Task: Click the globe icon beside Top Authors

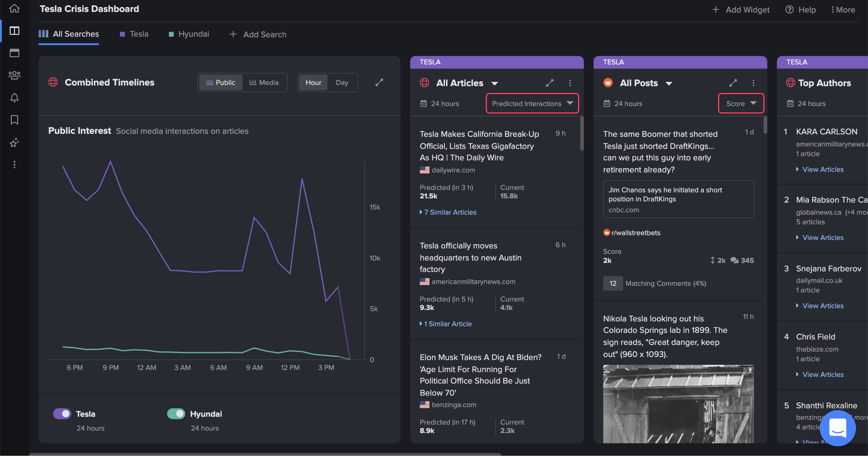Action: click(x=790, y=83)
